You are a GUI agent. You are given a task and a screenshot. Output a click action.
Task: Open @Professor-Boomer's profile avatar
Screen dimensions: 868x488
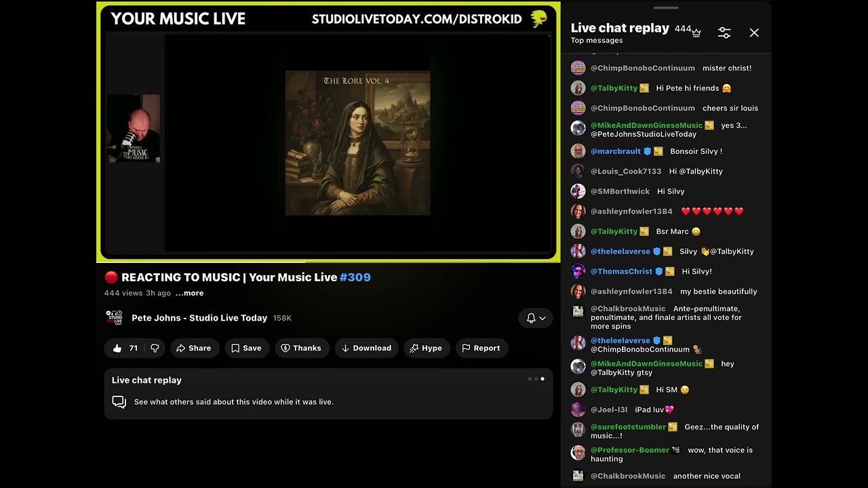coord(578,453)
